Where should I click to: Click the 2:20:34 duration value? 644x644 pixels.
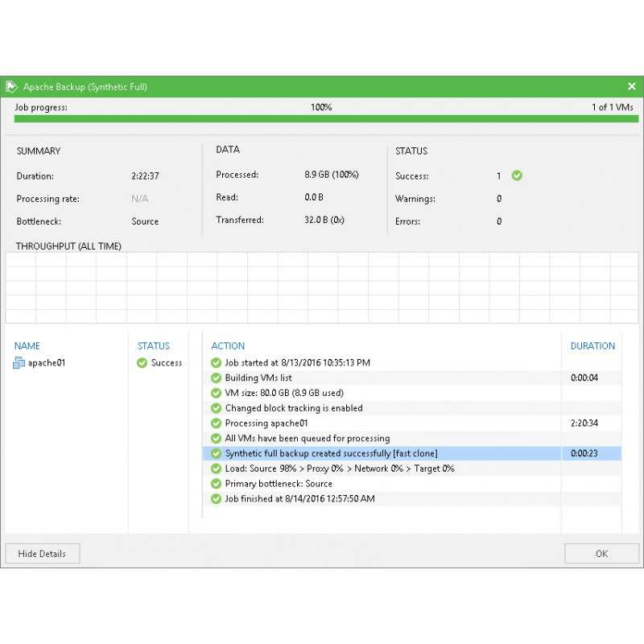point(584,423)
